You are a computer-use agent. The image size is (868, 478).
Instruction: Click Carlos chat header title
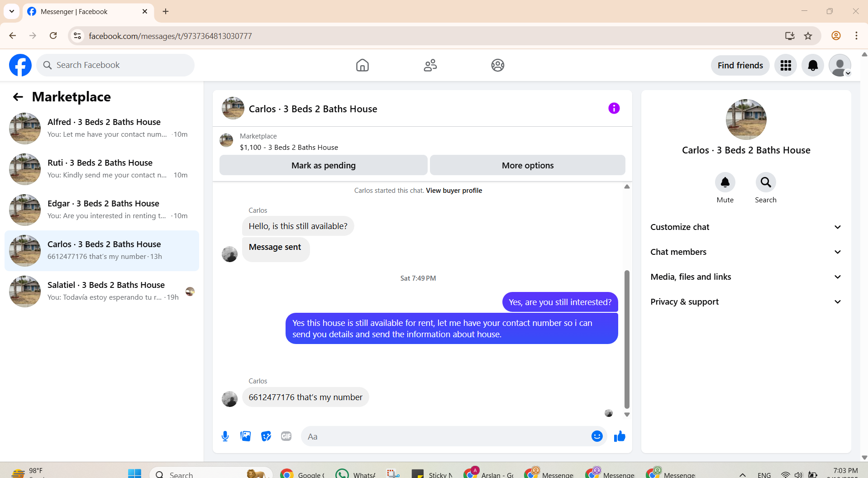coord(313,109)
